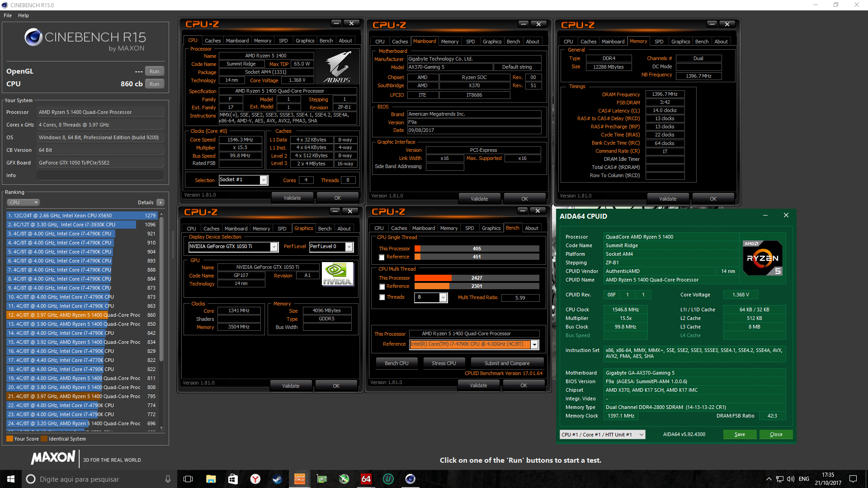Run the OpenGL test in Cinebench
This screenshot has width=868, height=488.
coord(154,71)
